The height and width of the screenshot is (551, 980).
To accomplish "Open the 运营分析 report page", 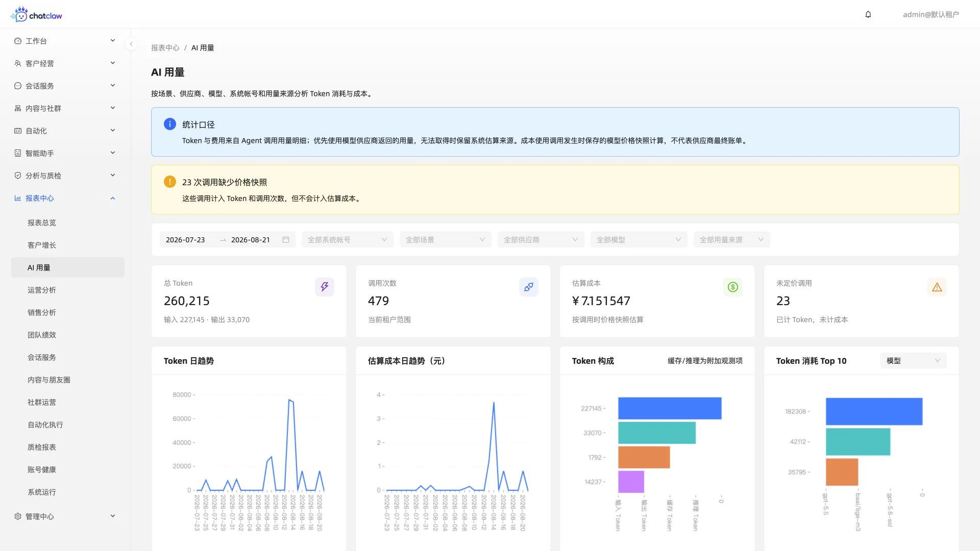I will point(68,290).
